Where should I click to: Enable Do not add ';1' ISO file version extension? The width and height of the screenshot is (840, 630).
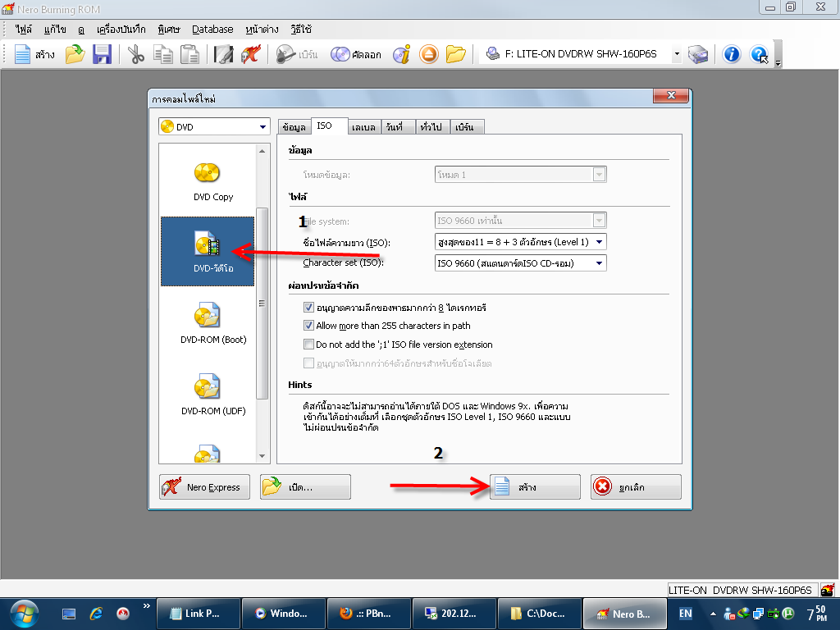point(308,344)
